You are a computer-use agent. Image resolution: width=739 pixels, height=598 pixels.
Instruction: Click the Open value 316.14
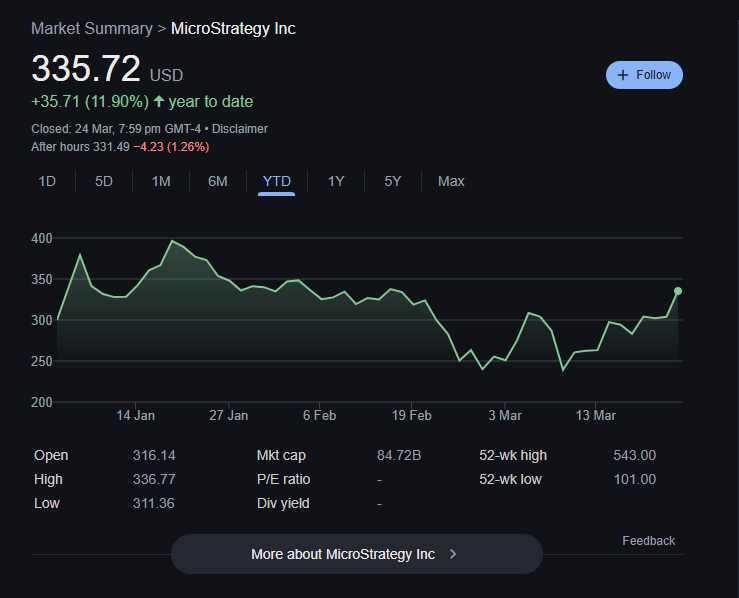(x=154, y=455)
